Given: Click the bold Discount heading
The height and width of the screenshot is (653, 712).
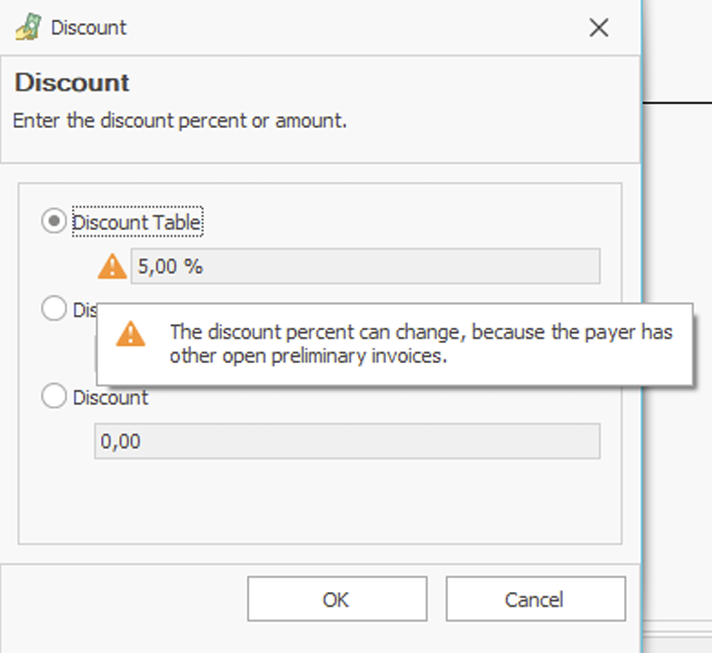Looking at the screenshot, I should 72,83.
